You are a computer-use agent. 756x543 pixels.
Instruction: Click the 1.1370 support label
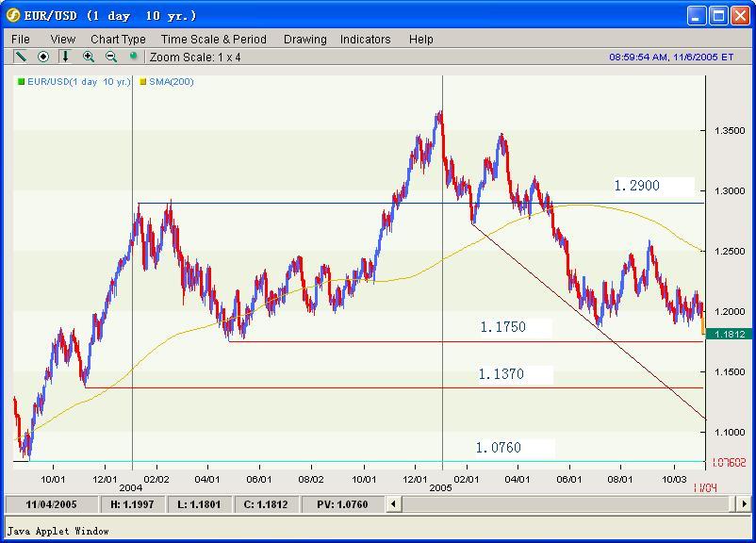click(x=501, y=373)
